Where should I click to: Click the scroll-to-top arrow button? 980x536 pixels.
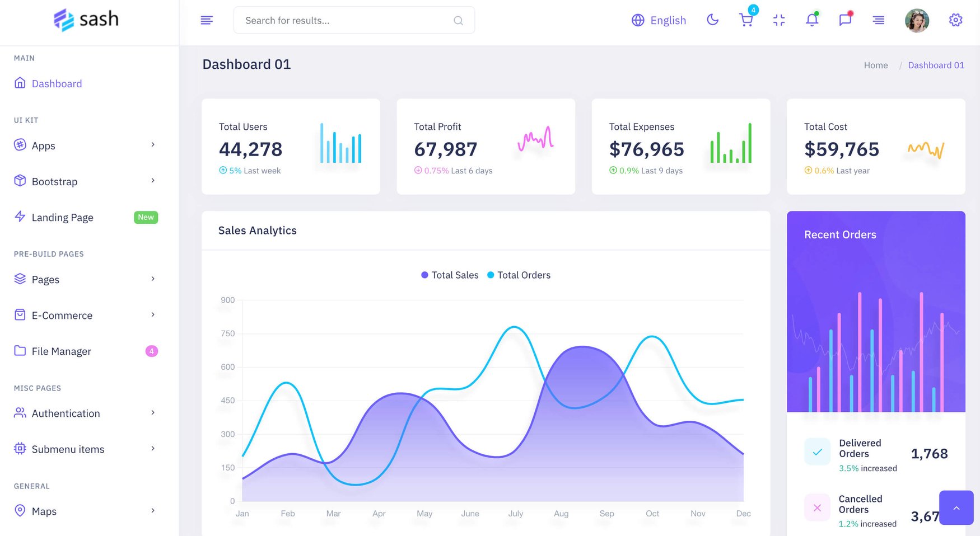click(956, 507)
